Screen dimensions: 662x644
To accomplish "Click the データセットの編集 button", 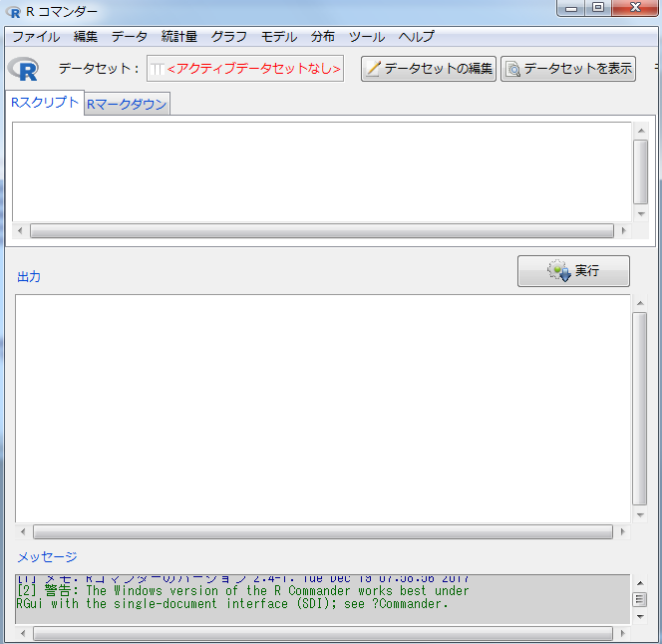I will pos(429,69).
